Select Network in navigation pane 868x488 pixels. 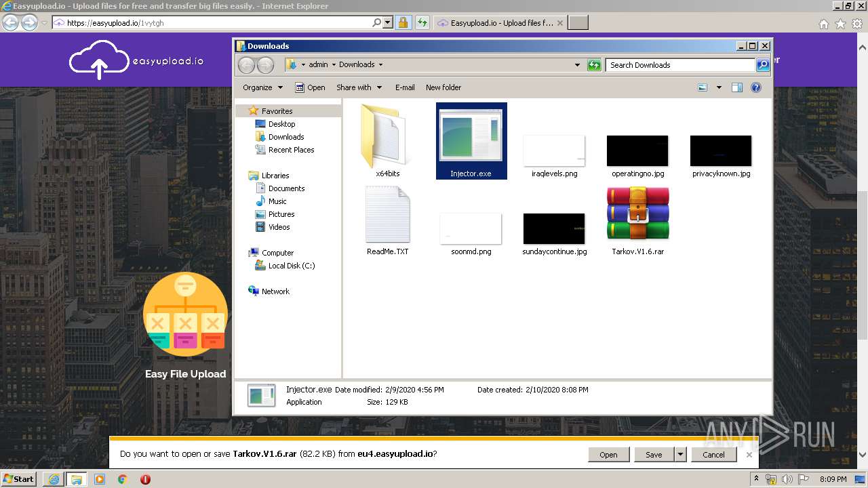click(x=275, y=291)
